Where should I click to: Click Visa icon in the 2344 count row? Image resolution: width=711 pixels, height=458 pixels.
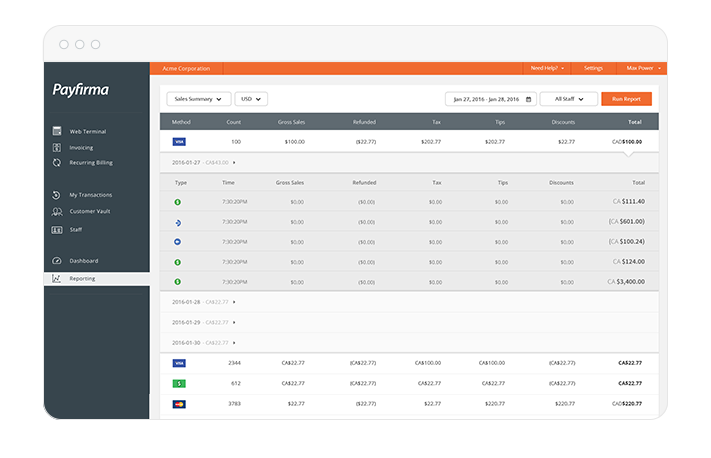pyautogui.click(x=179, y=363)
